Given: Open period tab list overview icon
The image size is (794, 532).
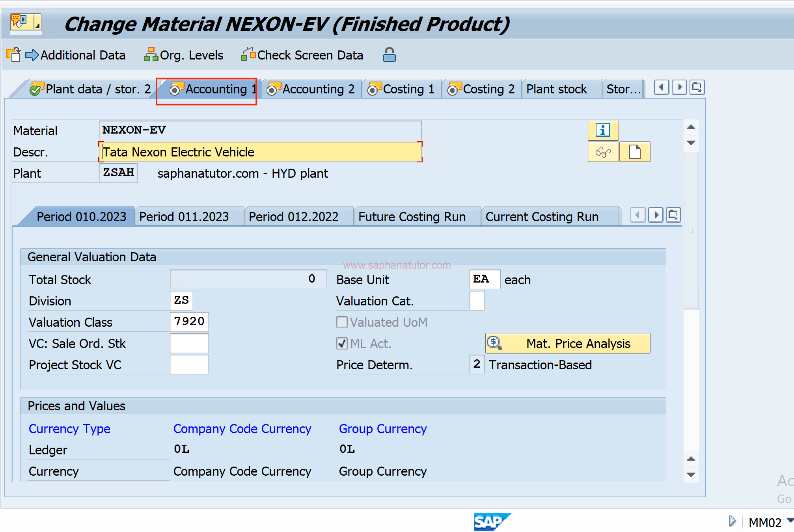Looking at the screenshot, I should (x=673, y=215).
